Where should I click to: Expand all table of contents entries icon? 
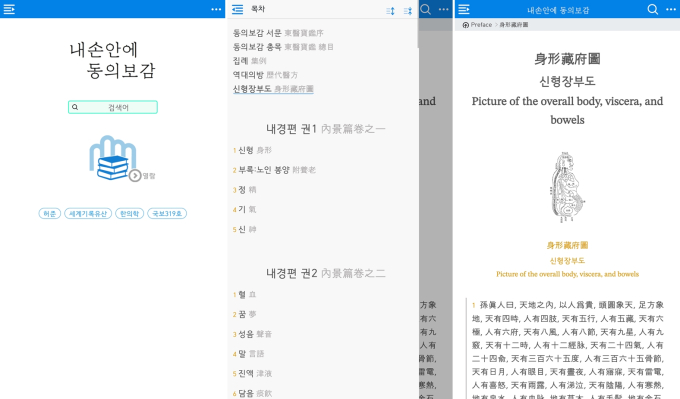(x=390, y=11)
